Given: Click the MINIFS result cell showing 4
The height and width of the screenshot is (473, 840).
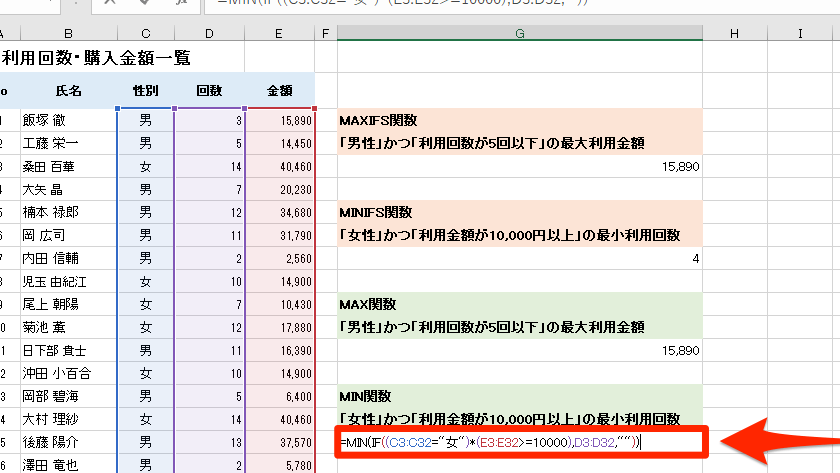Looking at the screenshot, I should (520, 259).
